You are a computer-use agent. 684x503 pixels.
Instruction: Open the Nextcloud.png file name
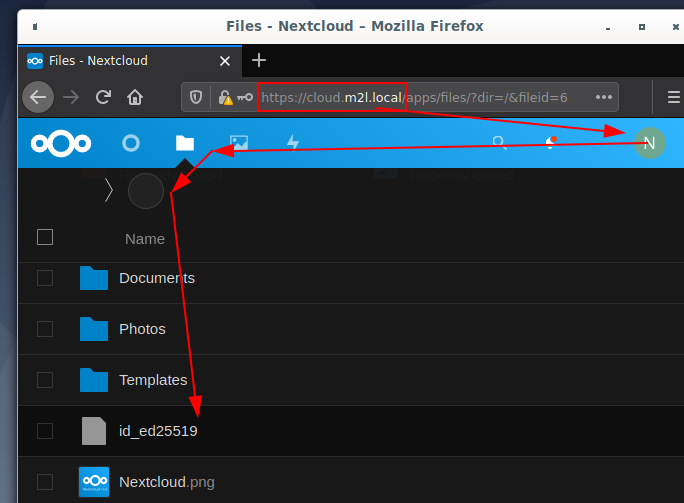pyautogui.click(x=167, y=482)
